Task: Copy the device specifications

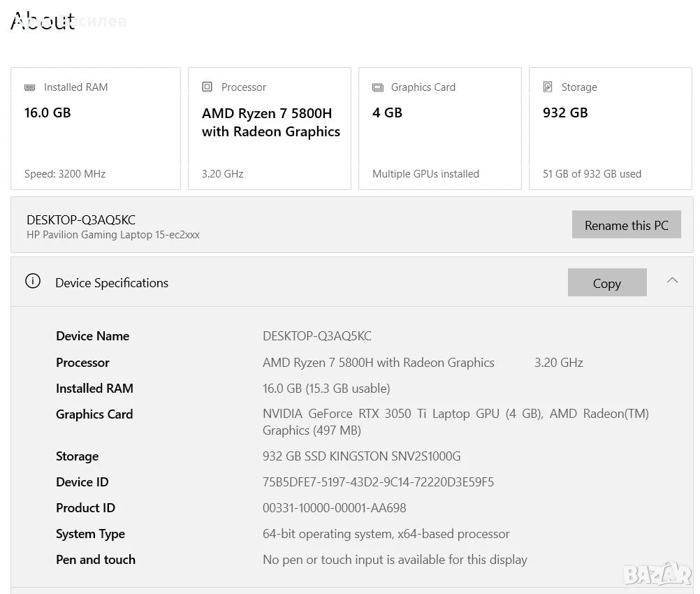Action: point(607,283)
